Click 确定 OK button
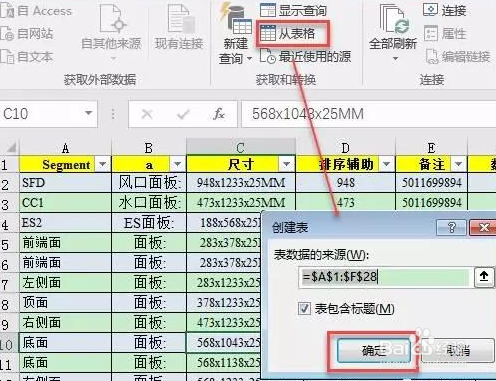496x381 pixels. click(x=374, y=351)
